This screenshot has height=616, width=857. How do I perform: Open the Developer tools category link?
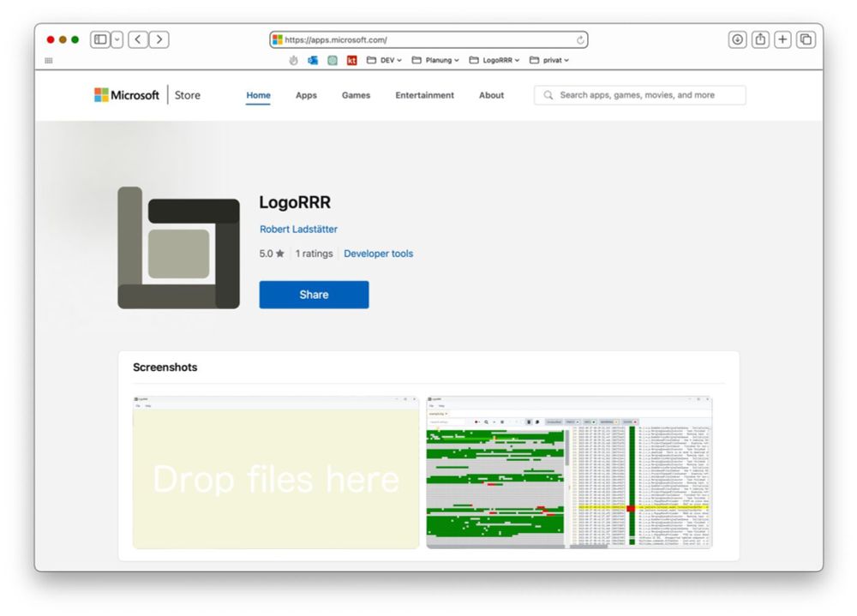[x=378, y=254]
